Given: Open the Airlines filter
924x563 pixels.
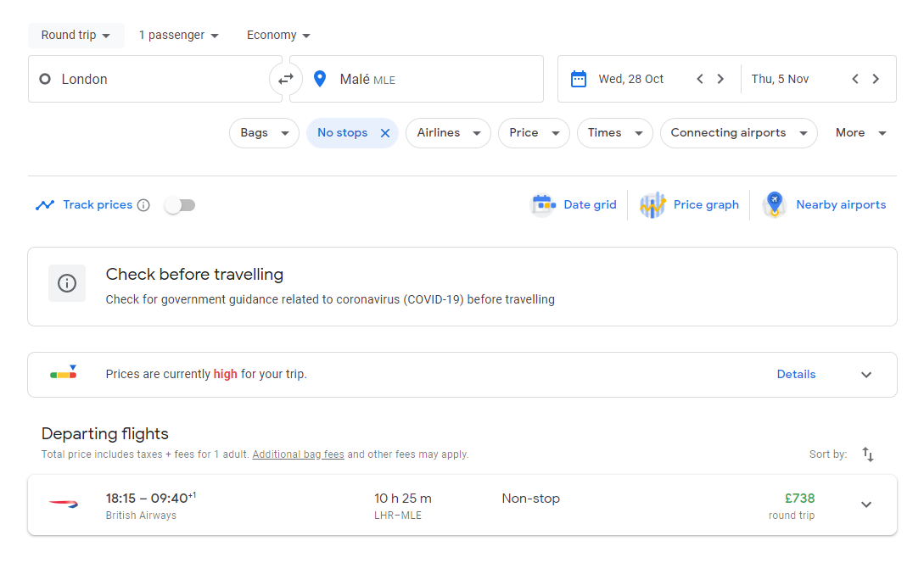Looking at the screenshot, I should pos(448,133).
